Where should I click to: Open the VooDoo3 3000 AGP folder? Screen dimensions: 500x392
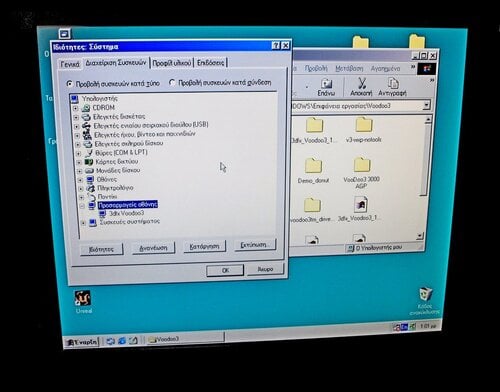coord(362,165)
